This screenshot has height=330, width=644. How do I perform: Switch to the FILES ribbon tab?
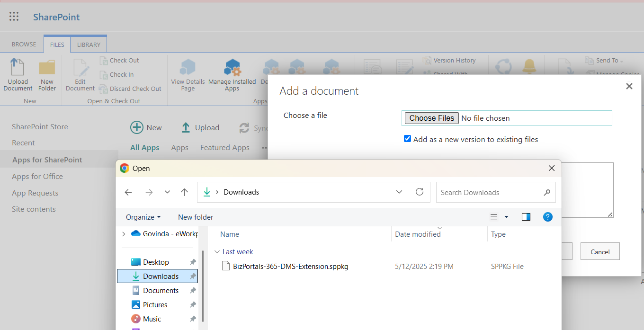click(57, 45)
